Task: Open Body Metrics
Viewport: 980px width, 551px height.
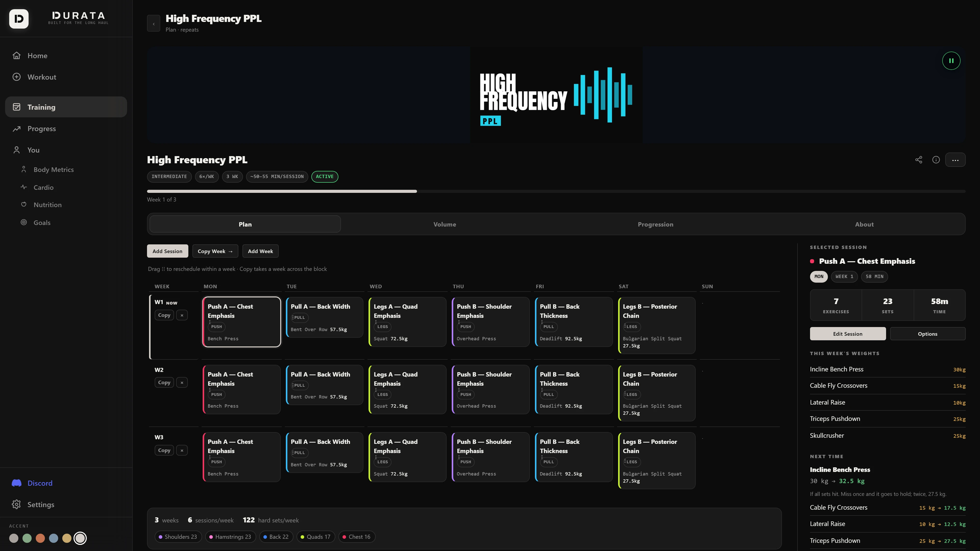Action: 70,170
